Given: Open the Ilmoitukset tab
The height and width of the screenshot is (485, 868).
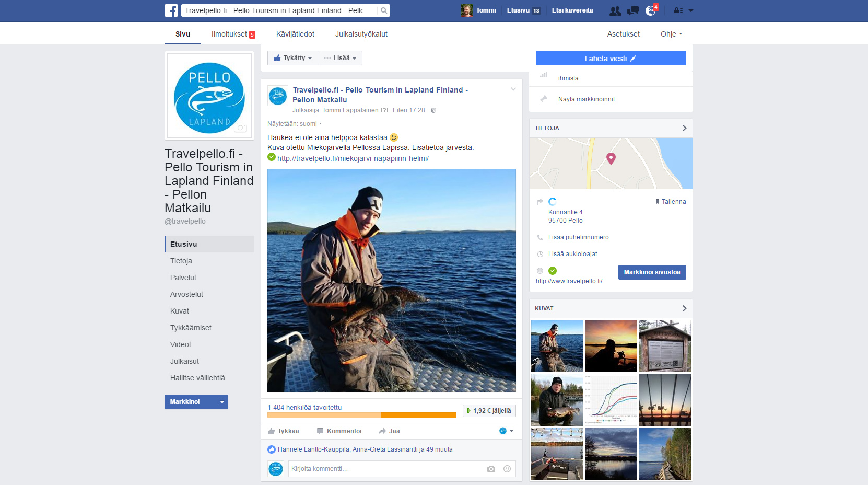Looking at the screenshot, I should coord(233,34).
